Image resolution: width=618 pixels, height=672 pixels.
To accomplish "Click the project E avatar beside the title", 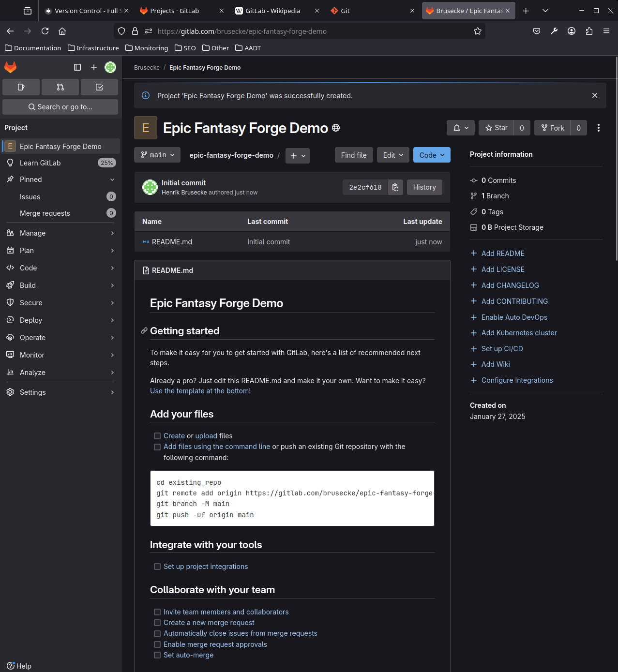I will click(x=146, y=128).
